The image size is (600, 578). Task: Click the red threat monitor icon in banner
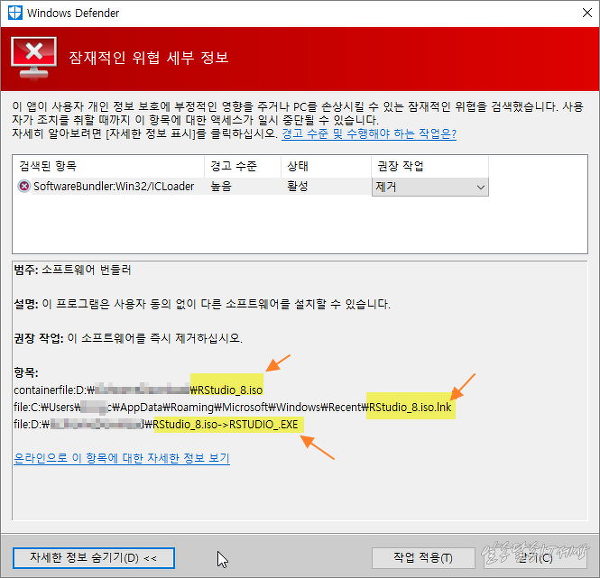pos(37,57)
